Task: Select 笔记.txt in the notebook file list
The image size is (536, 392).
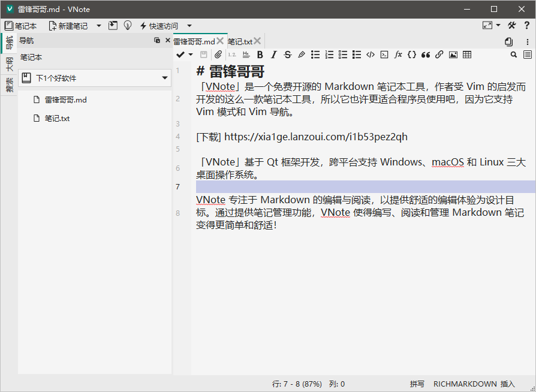Action: pyautogui.click(x=57, y=119)
